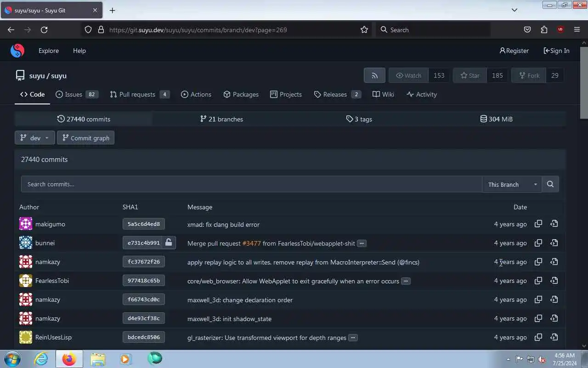Click the Suyu logo in site header
Image resolution: width=588 pixels, height=368 pixels.
[17, 51]
